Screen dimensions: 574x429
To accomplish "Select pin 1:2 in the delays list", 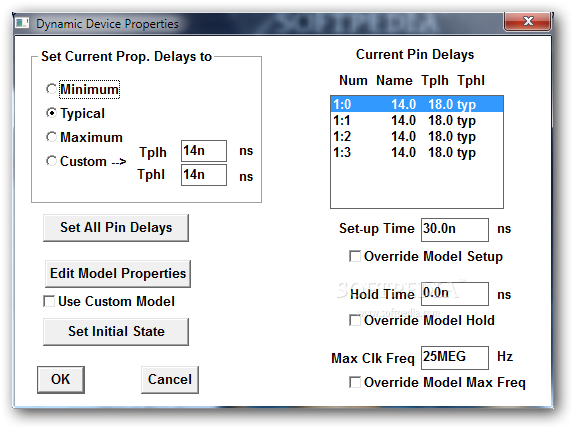I will tap(417, 137).
